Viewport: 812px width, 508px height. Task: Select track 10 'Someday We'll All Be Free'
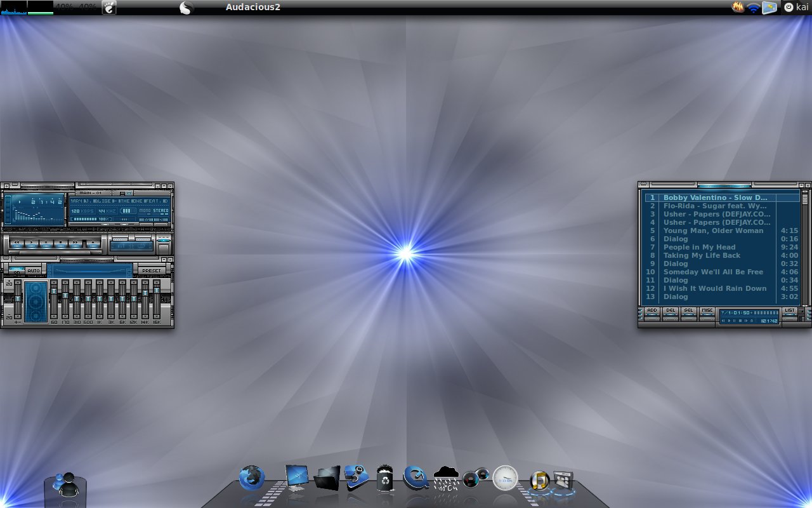(722, 272)
